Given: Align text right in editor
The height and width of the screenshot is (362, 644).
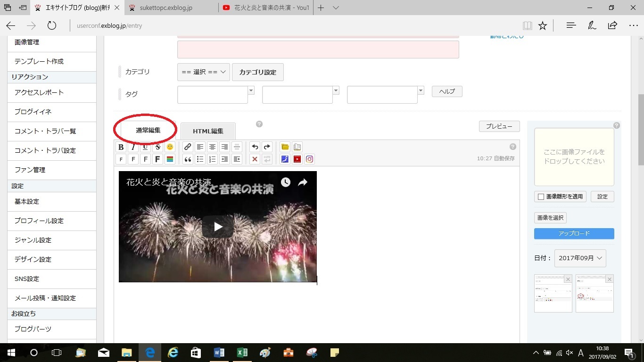Looking at the screenshot, I should click(x=225, y=147).
